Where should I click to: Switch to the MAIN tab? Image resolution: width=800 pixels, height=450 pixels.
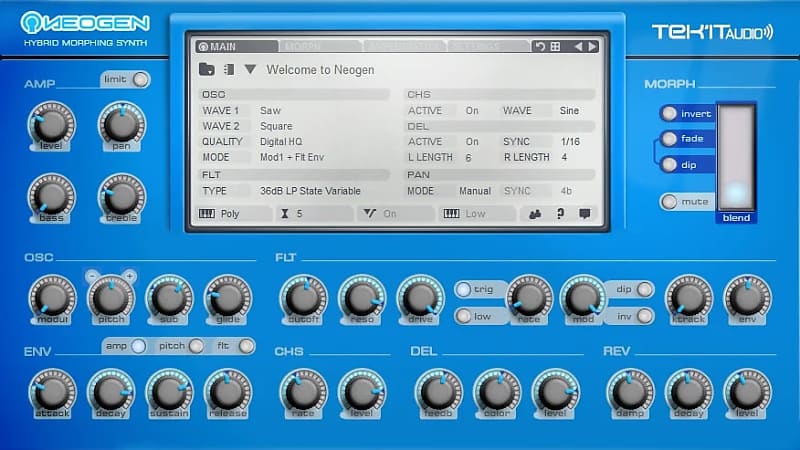(x=237, y=46)
